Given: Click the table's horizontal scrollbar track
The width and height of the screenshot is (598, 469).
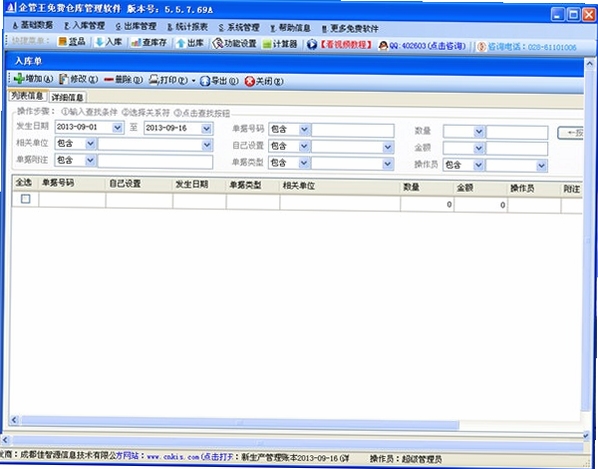Looking at the screenshot, I should (x=240, y=421).
